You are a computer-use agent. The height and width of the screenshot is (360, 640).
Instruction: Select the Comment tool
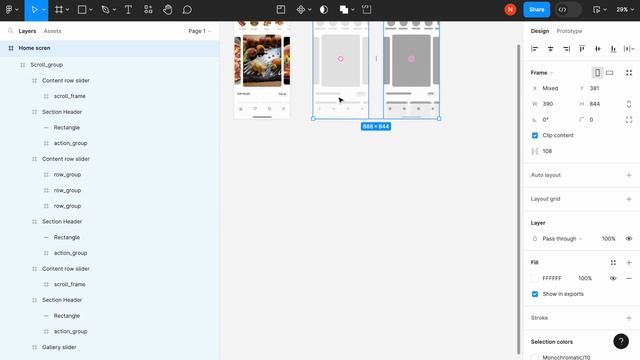187,10
